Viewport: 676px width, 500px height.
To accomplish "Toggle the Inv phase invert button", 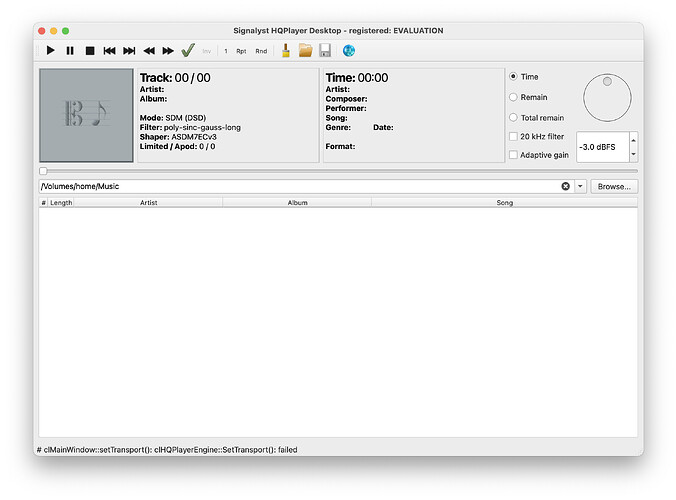I will [x=207, y=51].
